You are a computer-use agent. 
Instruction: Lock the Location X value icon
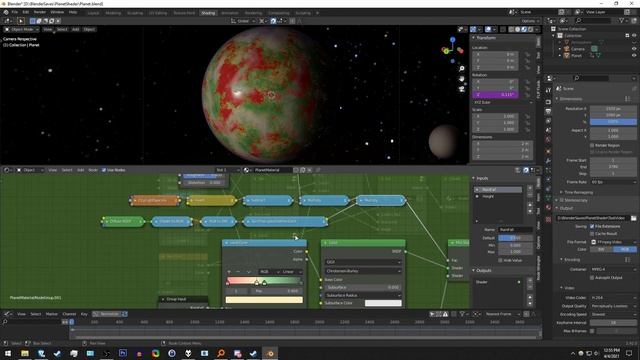(527, 54)
